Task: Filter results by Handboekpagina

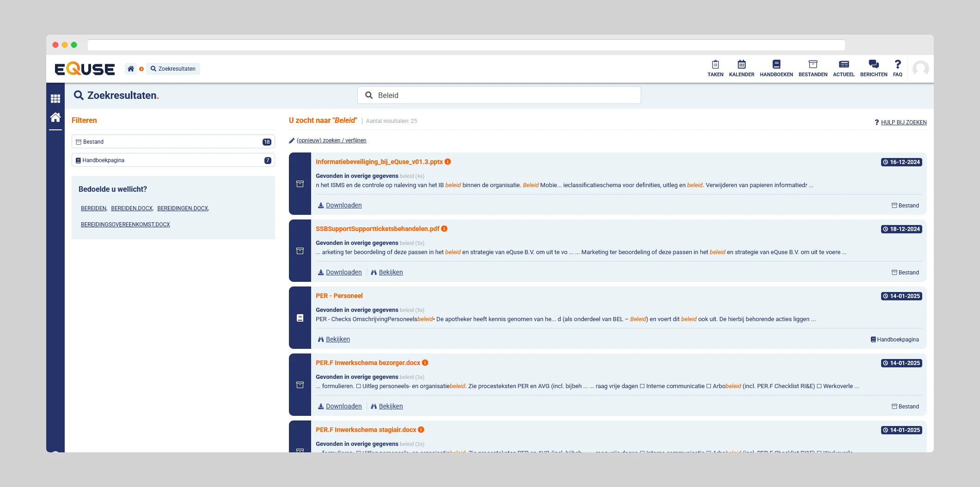Action: coord(173,160)
